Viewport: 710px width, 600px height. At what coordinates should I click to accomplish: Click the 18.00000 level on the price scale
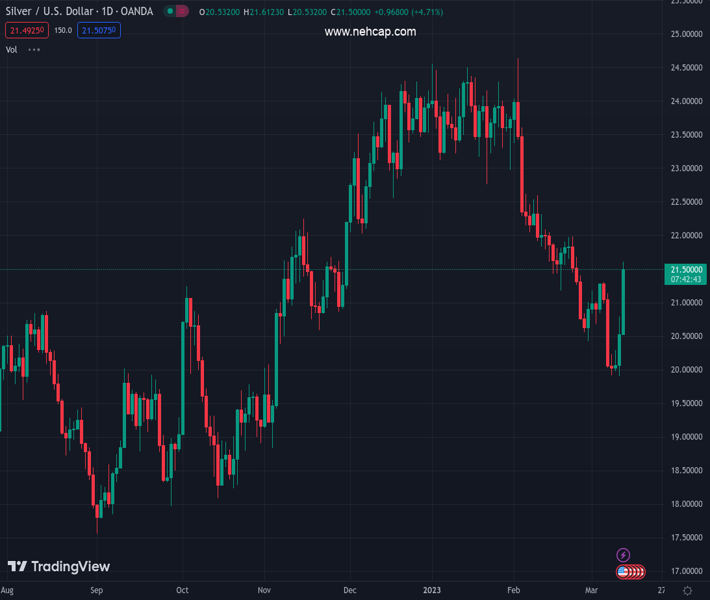click(685, 503)
